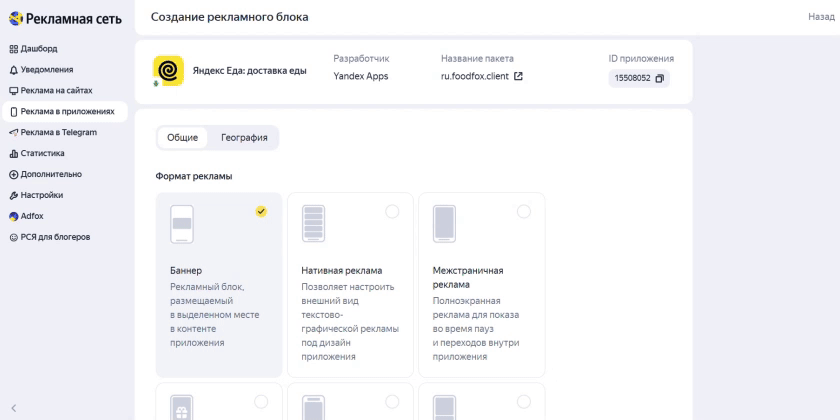
Task: Click the Adfox logo icon
Action: tap(13, 216)
